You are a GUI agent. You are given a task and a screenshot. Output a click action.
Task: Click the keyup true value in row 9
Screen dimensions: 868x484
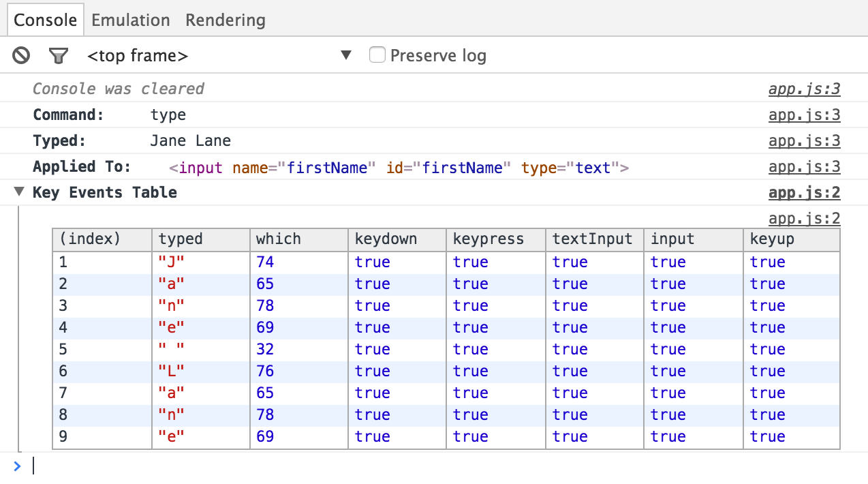click(768, 436)
